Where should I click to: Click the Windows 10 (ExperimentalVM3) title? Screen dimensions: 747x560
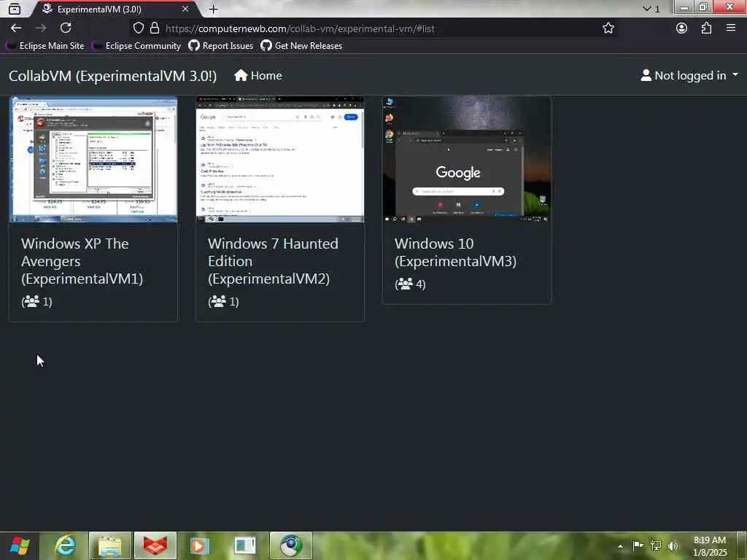pyautogui.click(x=455, y=252)
